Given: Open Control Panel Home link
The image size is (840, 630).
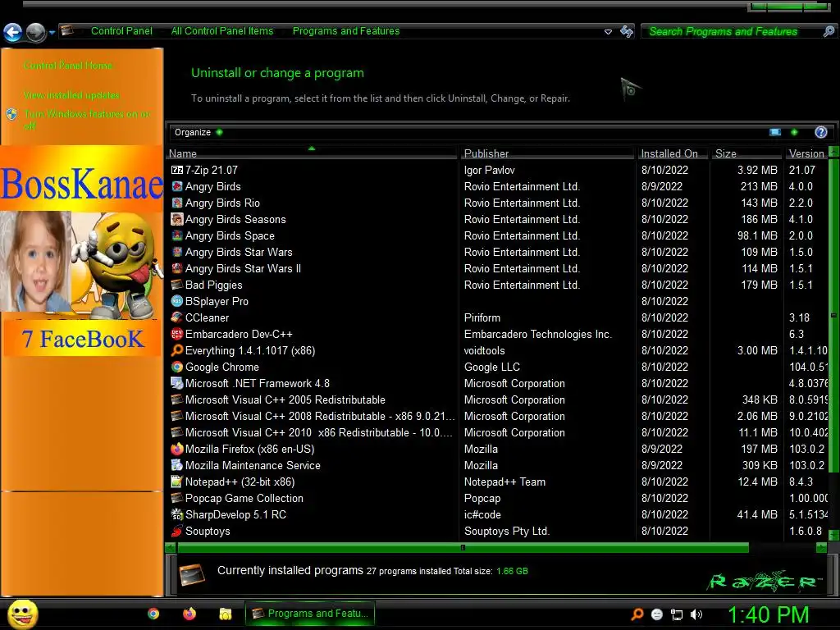Looking at the screenshot, I should 68,66.
